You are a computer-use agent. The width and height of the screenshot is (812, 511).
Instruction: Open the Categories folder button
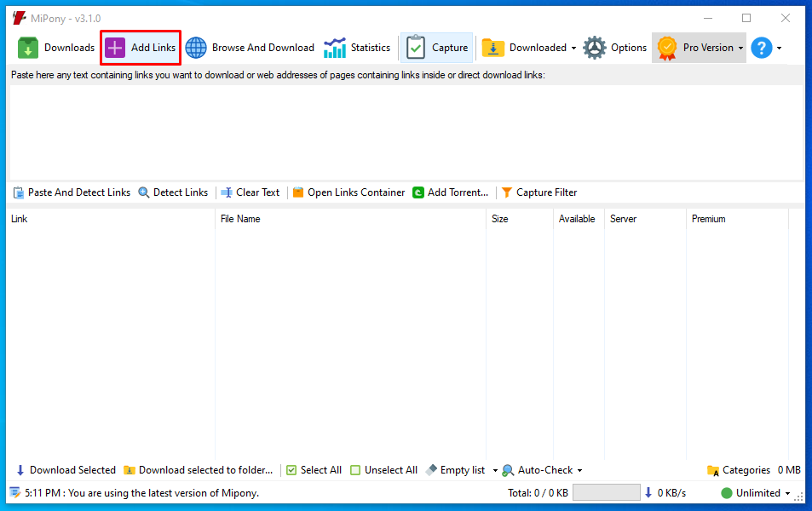pos(739,470)
